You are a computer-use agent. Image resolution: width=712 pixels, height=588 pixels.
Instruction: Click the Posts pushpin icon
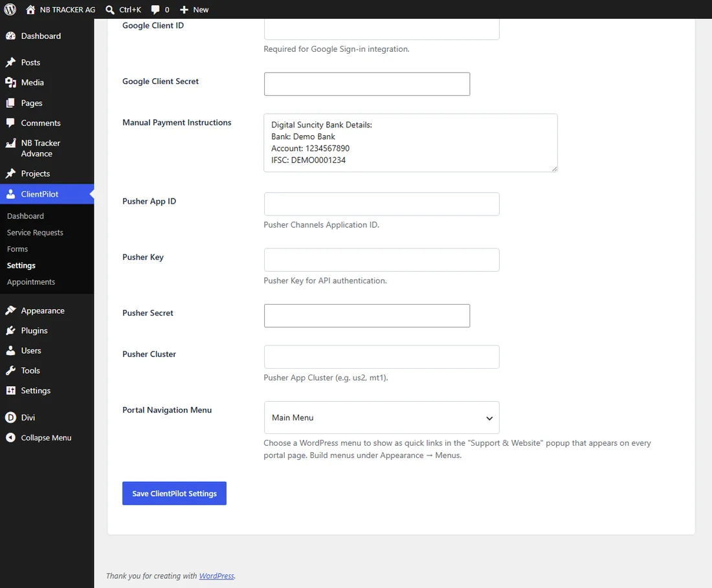pos(11,62)
